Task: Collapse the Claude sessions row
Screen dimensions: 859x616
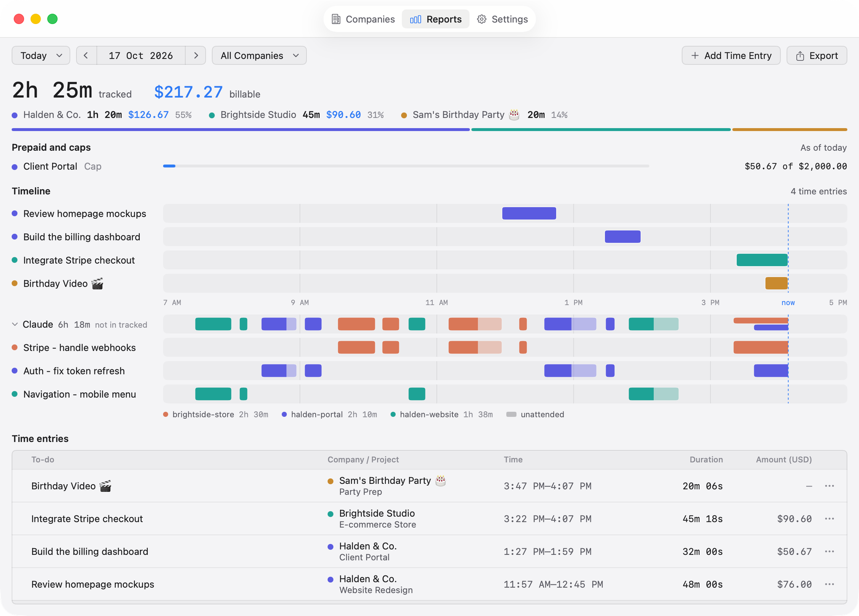Action: pyautogui.click(x=15, y=324)
